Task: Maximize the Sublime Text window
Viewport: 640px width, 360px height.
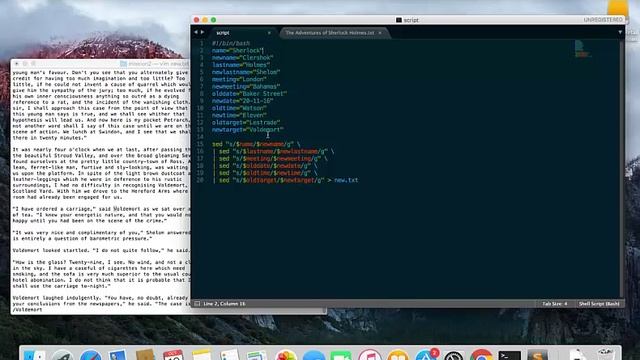Action: click(213, 20)
